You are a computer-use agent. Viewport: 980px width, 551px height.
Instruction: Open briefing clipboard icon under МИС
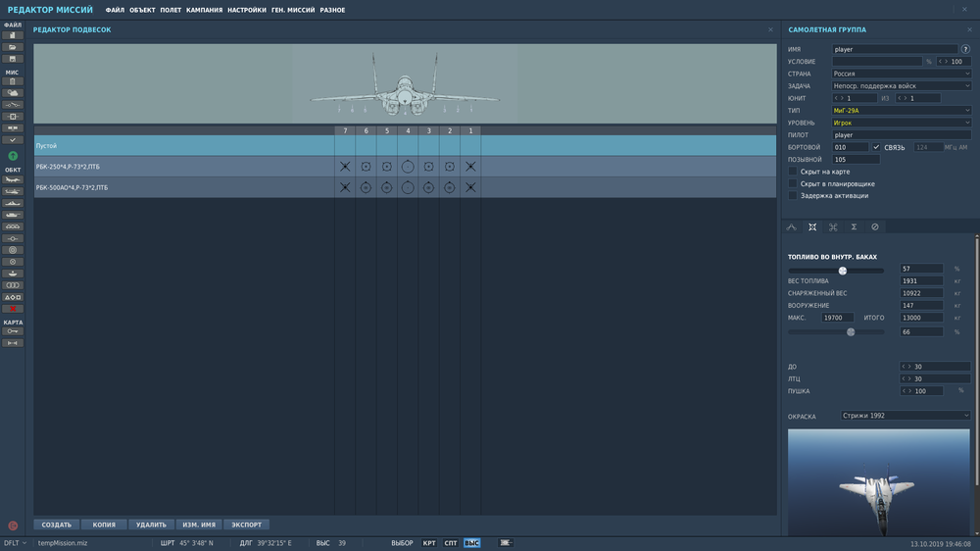[x=13, y=81]
